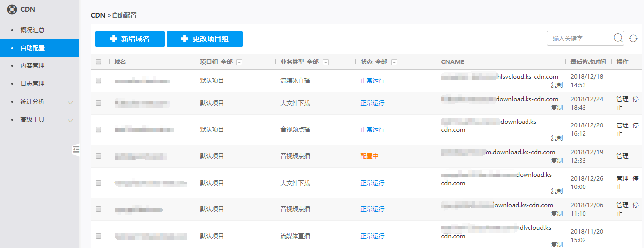Viewport: 644px width, 248px height.
Task: Open the 项目组-全部 filter dropdown
Action: click(x=239, y=62)
